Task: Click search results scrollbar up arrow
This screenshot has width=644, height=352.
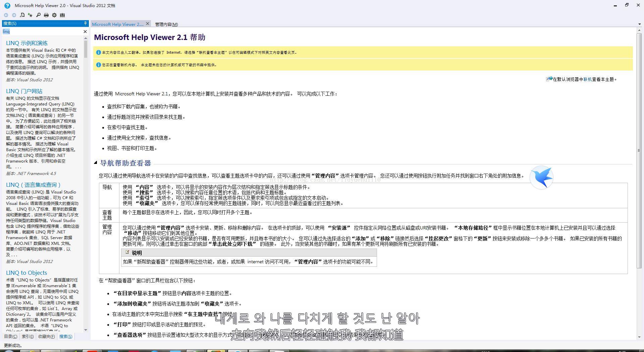Action: point(86,38)
